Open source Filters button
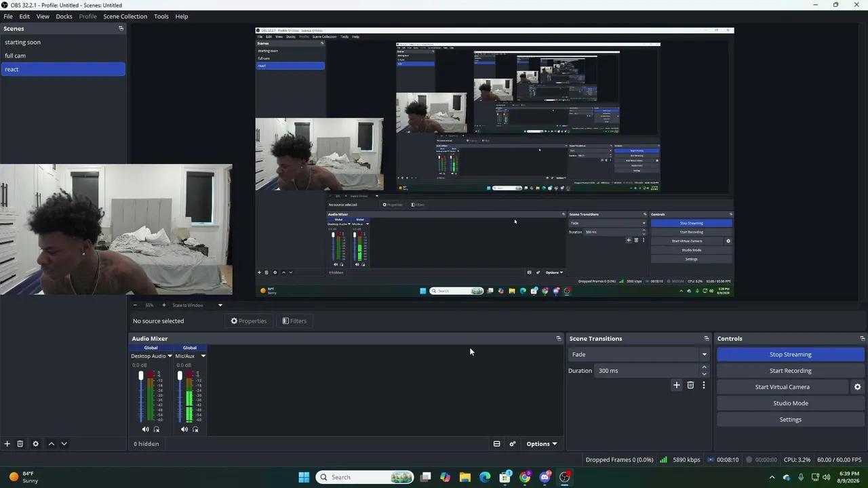 294,321
